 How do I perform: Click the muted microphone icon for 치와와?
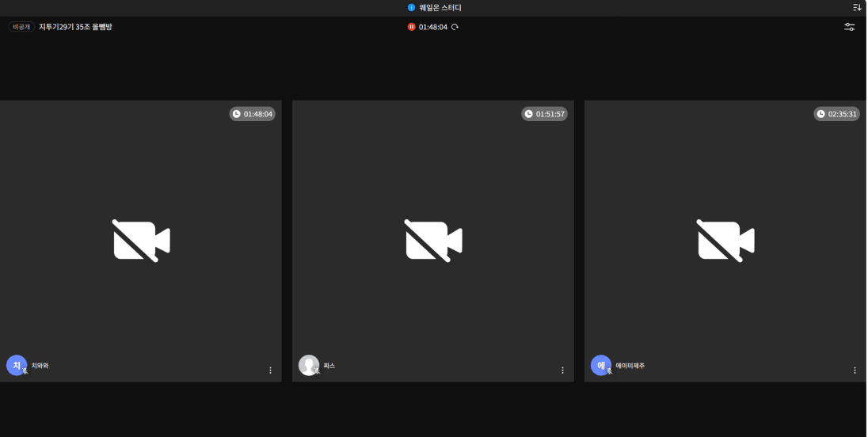coord(25,371)
